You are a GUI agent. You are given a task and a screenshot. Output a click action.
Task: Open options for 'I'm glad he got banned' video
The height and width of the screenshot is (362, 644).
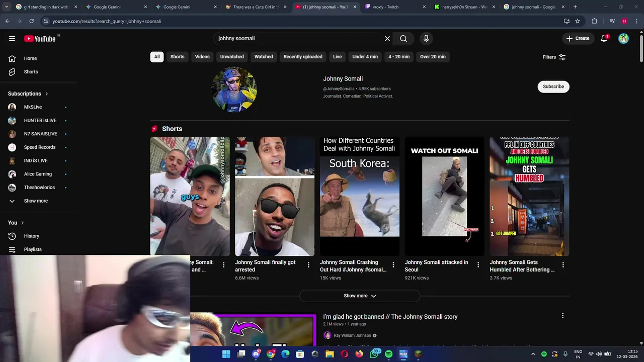click(562, 316)
